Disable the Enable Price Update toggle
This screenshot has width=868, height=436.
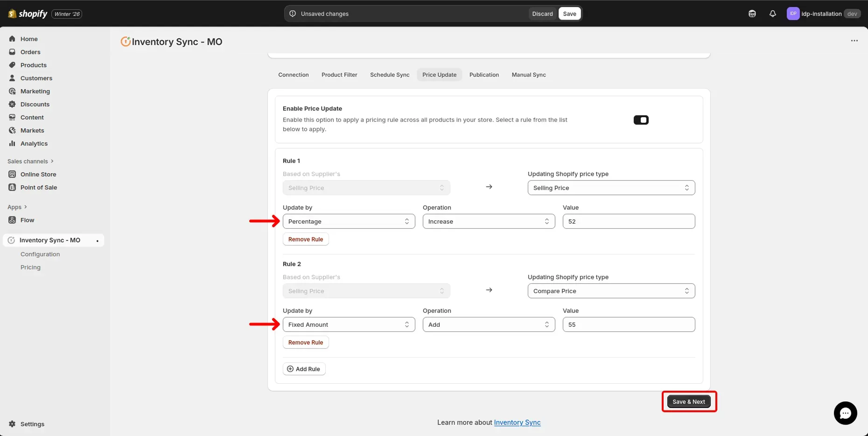coord(641,120)
